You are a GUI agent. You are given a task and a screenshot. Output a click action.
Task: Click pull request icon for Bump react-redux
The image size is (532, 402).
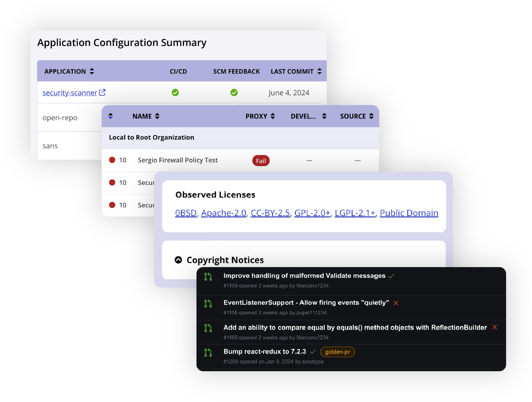[x=208, y=353]
